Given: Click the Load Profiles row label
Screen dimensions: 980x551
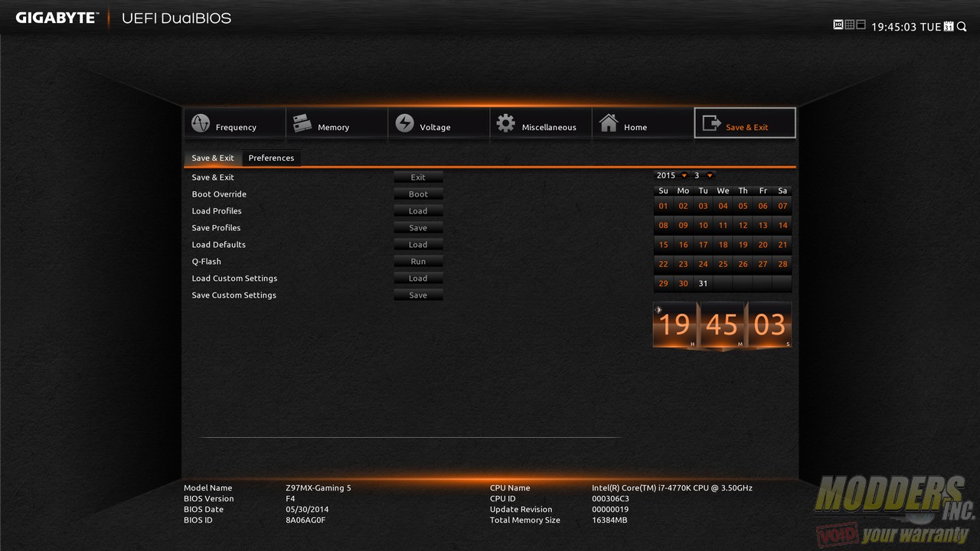Looking at the screenshot, I should point(217,211).
